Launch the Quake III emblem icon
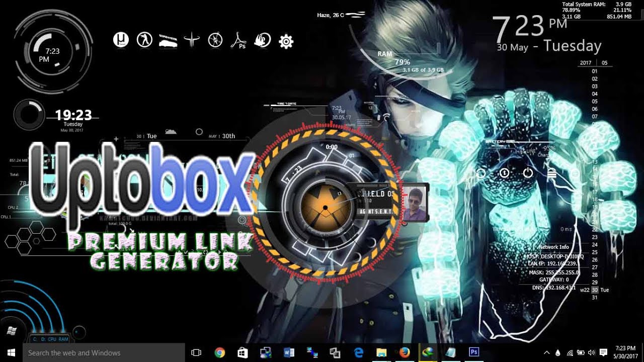The image size is (644, 362). click(192, 40)
